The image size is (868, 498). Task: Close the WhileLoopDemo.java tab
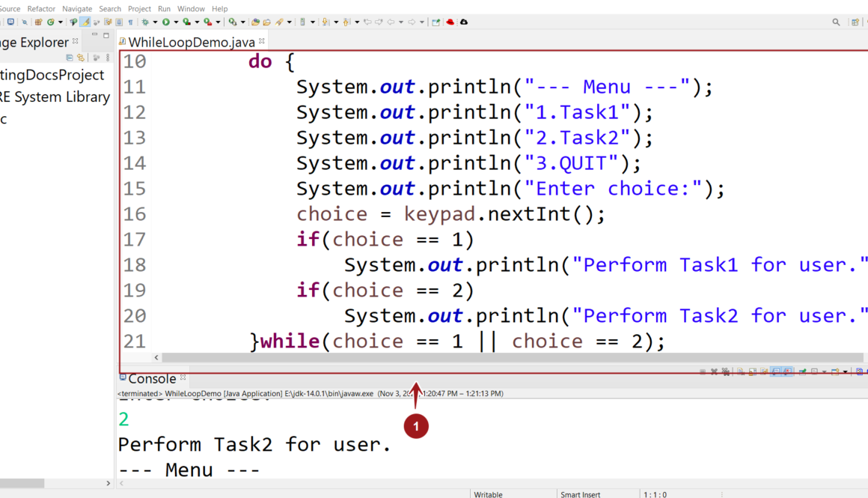pos(262,42)
